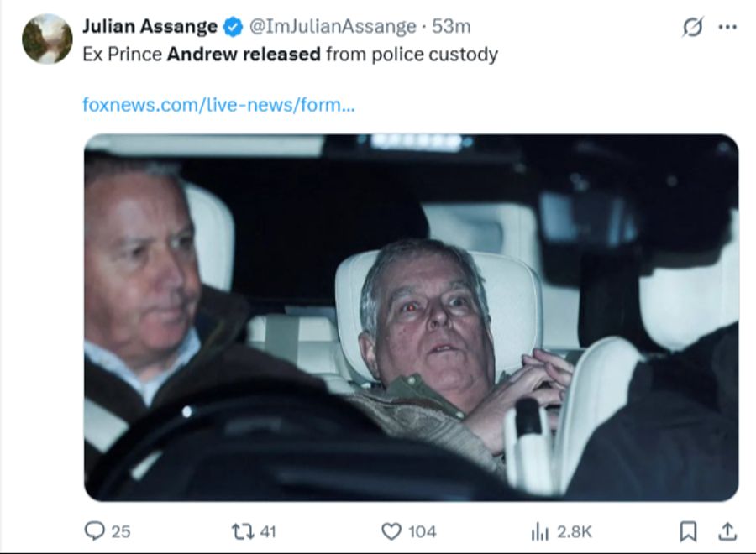Open the attached photo in the tweet

click(x=411, y=317)
